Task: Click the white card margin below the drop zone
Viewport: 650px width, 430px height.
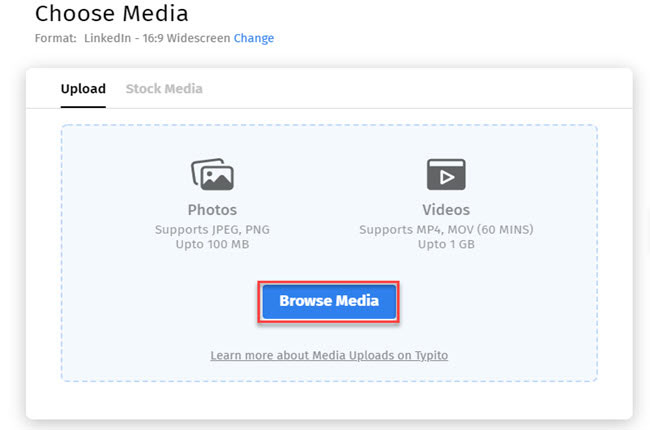Action: pos(329,400)
